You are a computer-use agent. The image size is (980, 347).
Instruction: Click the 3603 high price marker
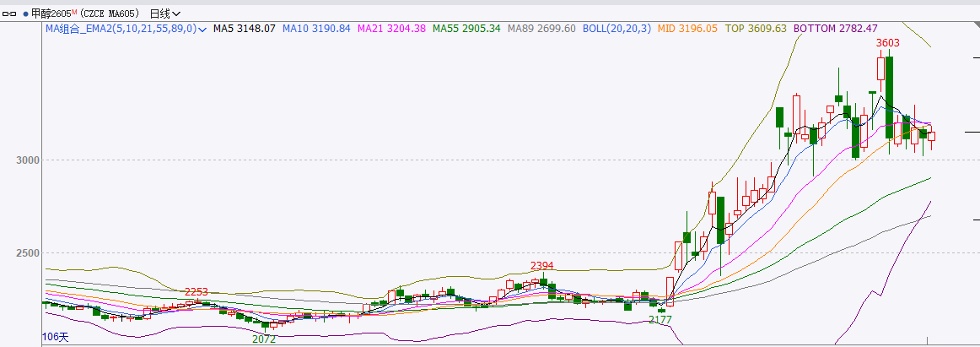pyautogui.click(x=887, y=42)
